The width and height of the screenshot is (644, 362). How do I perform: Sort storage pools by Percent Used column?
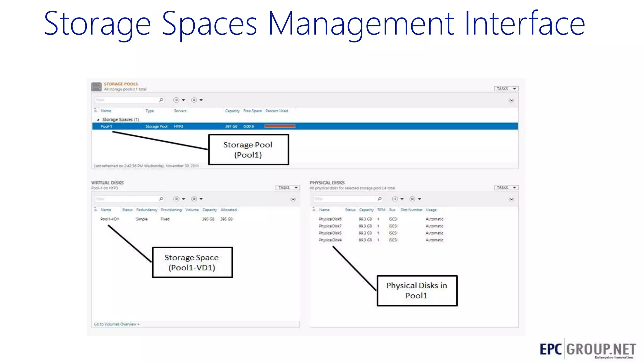click(x=277, y=111)
